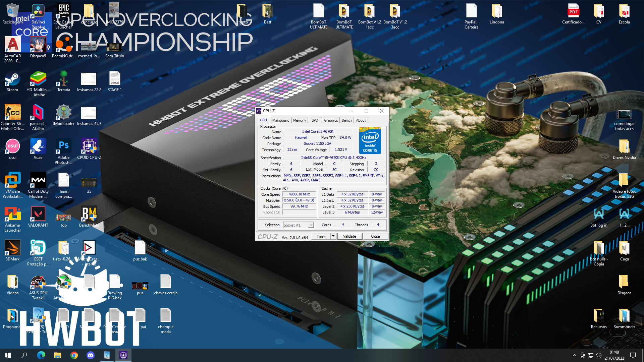Viewport: 644px width, 362px height.
Task: Open ASUS GPU TweakII icon
Action: pyautogui.click(x=38, y=288)
